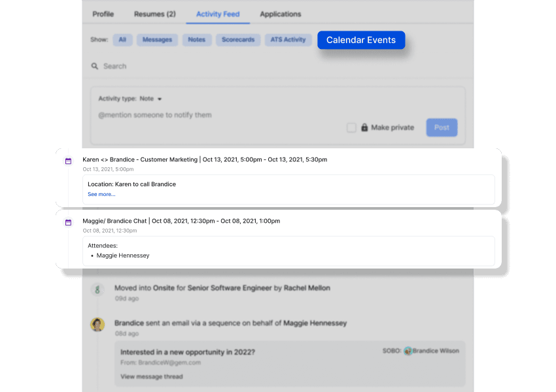
Task: Toggle the All activity filter
Action: (x=122, y=40)
